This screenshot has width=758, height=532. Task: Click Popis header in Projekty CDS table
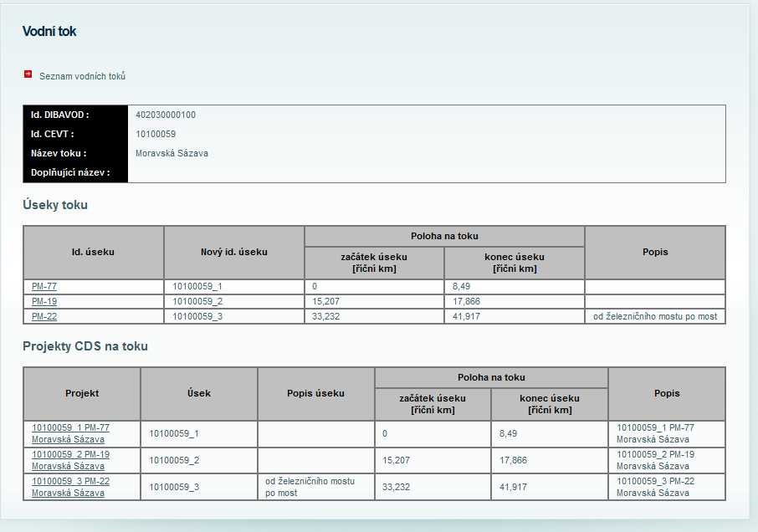667,393
